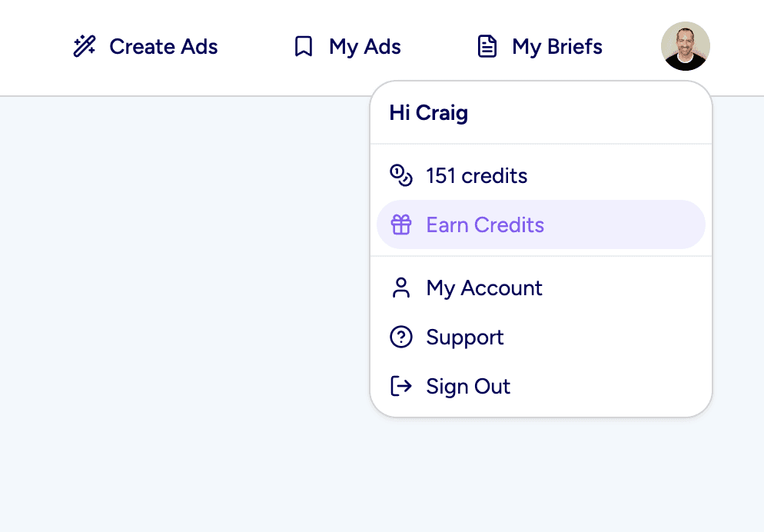This screenshot has height=532, width=764.
Task: Select the coins icon showing credit balance
Action: (x=400, y=175)
